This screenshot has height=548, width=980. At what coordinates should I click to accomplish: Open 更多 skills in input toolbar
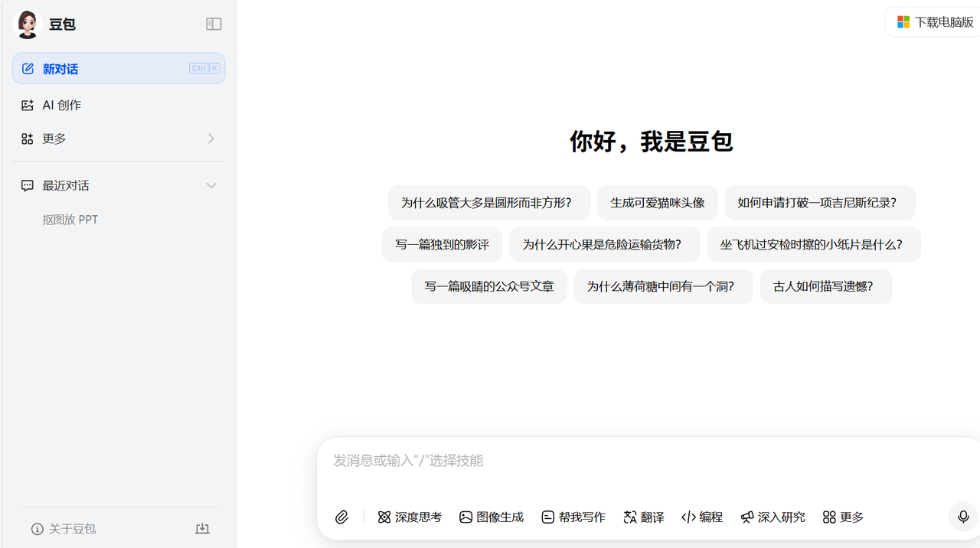point(843,517)
